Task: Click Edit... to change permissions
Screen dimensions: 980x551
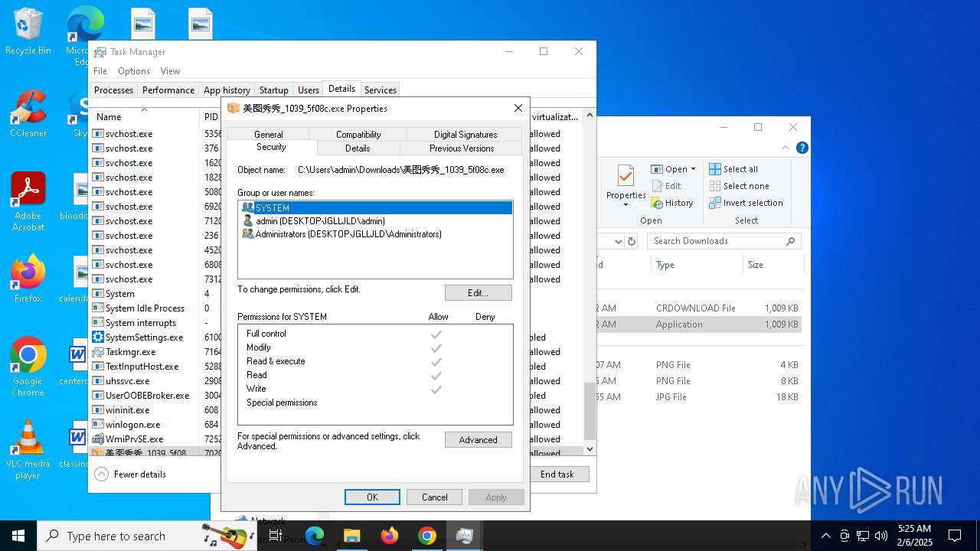Action: [x=479, y=293]
